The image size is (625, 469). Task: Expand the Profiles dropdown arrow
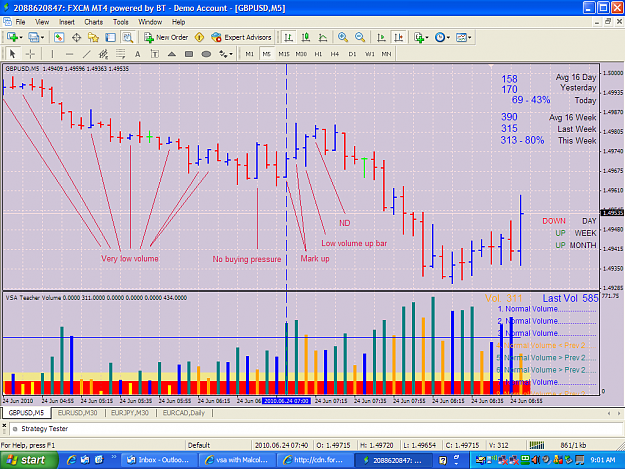click(42, 37)
